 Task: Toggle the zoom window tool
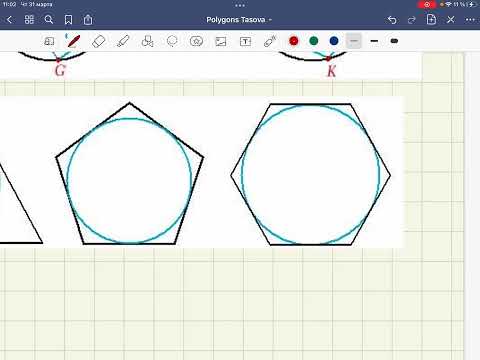(x=49, y=41)
